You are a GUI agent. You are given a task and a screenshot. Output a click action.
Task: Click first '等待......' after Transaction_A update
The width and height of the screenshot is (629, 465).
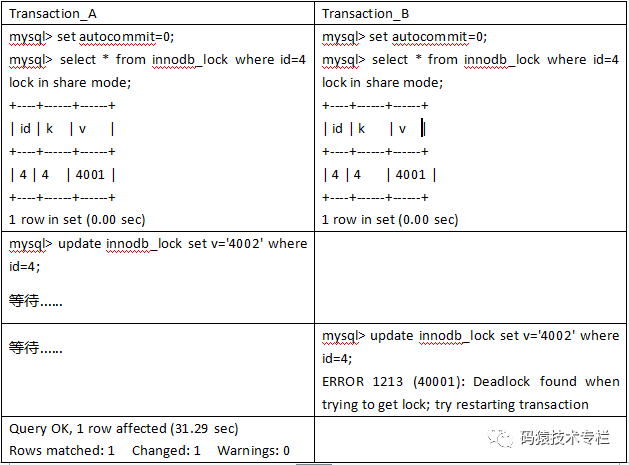coord(36,301)
